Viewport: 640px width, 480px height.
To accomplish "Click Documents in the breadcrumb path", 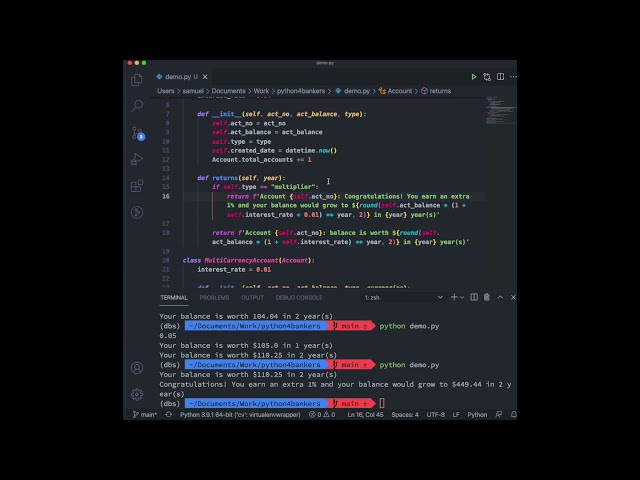I will coord(229,91).
